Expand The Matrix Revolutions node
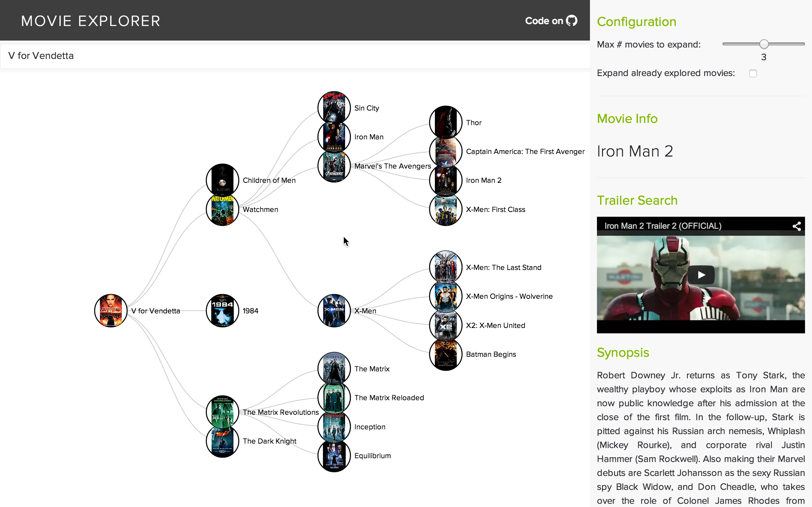The image size is (812, 507). click(222, 412)
